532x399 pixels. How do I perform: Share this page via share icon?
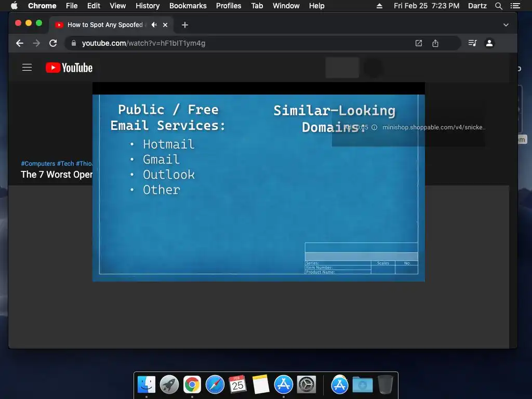[x=435, y=43]
